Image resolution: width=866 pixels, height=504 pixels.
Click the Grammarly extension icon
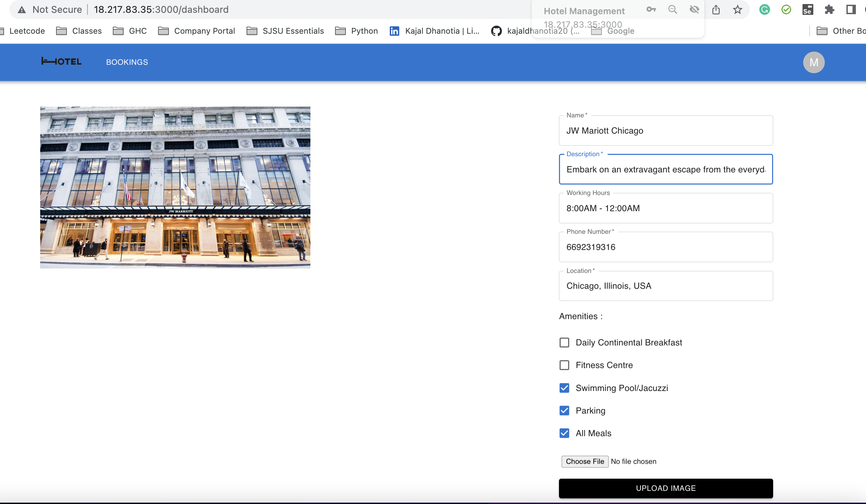[x=764, y=9]
